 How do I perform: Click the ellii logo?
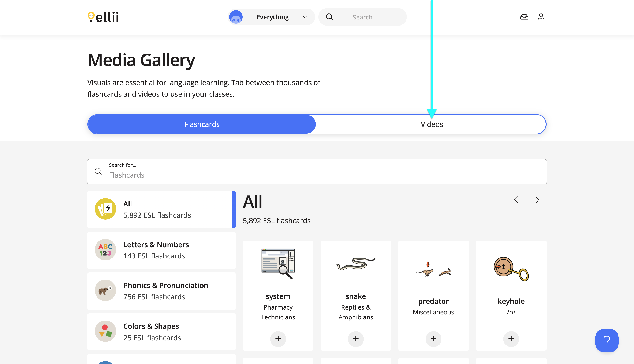tap(103, 17)
